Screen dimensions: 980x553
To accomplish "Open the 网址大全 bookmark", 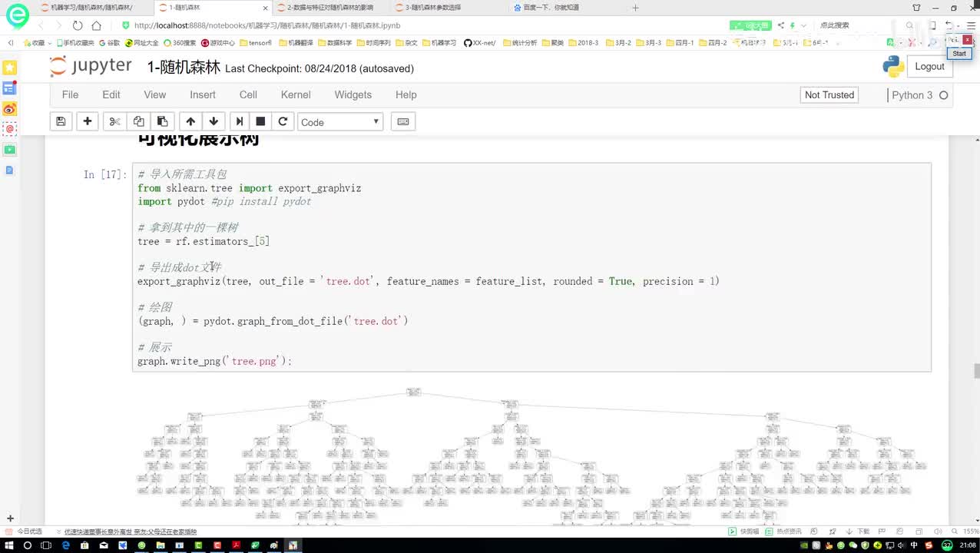I will 142,43.
